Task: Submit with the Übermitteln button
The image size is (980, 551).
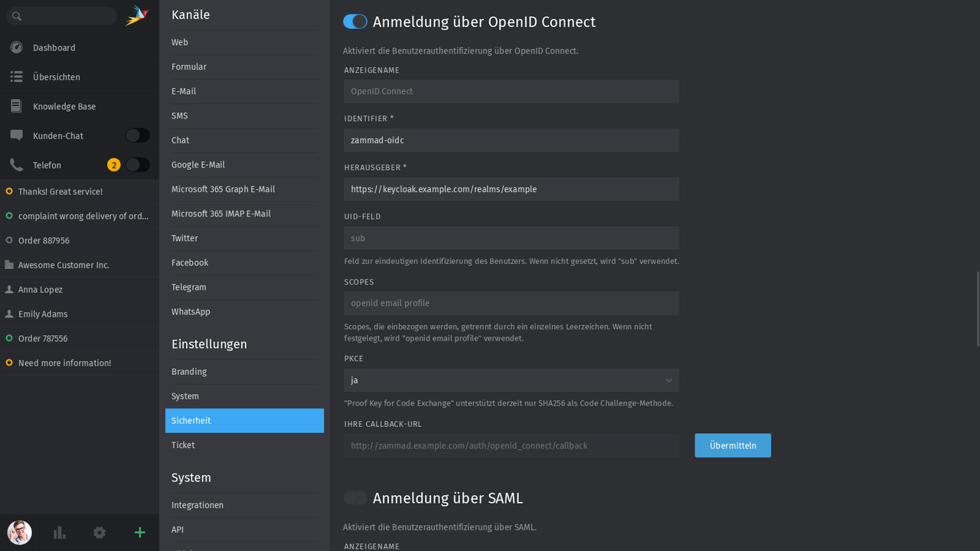Action: (x=732, y=445)
